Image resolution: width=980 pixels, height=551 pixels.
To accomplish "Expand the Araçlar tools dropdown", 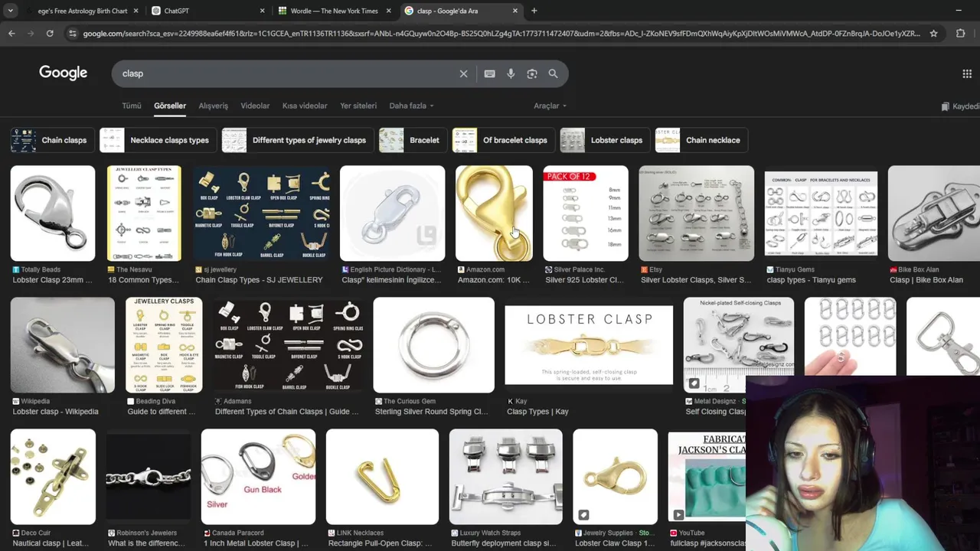I will 550,106.
